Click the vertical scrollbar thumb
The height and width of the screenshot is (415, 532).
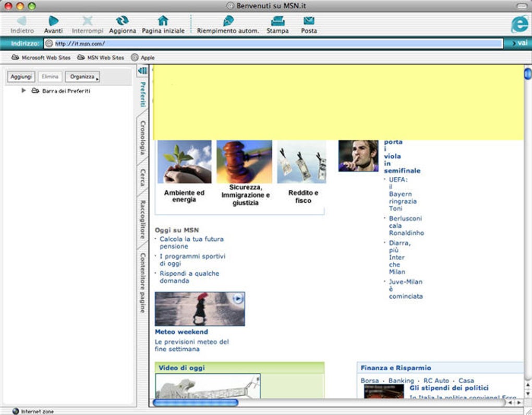pos(528,74)
